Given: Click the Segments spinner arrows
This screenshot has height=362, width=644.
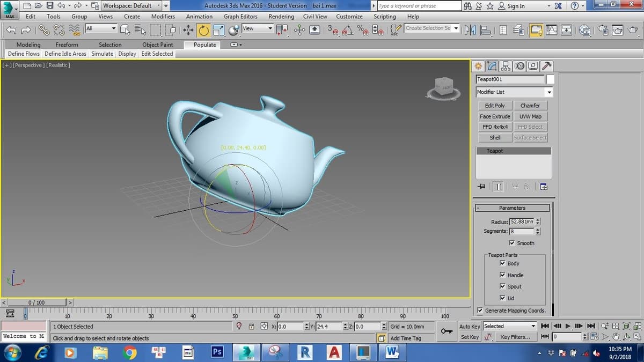Looking at the screenshot, I should coord(538,231).
